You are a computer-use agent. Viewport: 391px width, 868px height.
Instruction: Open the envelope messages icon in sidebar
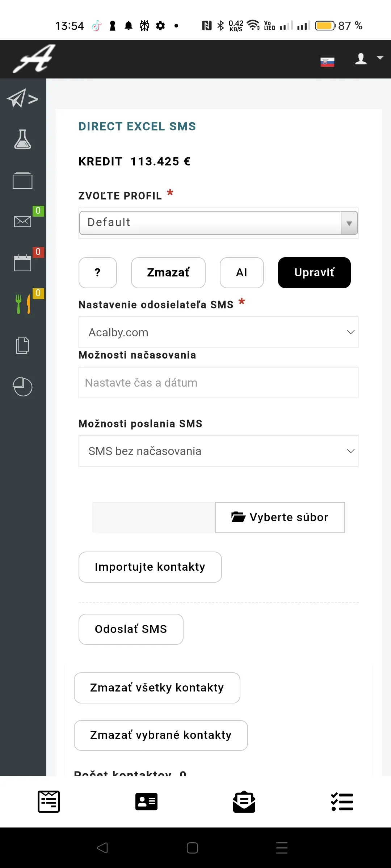[x=22, y=221]
